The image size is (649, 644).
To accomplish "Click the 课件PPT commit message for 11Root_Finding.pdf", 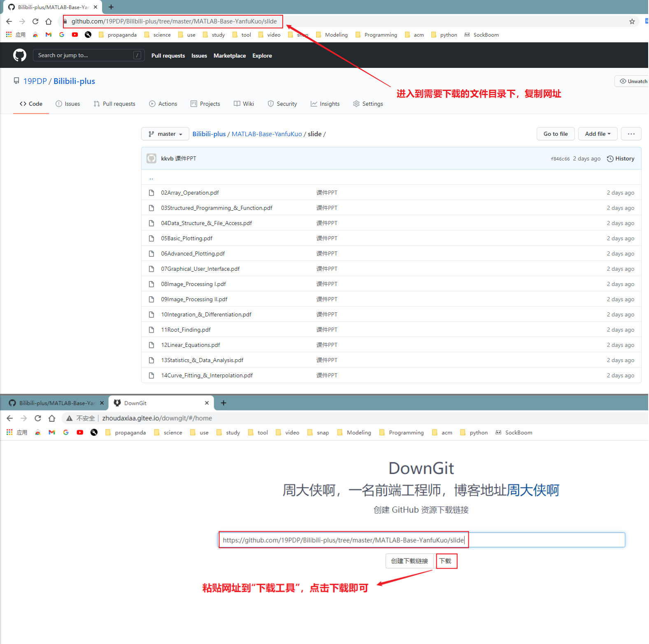I will [327, 330].
